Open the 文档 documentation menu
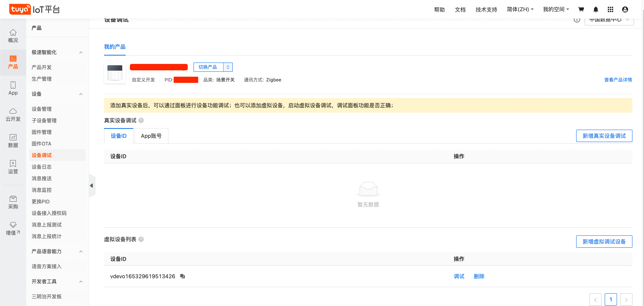644x306 pixels. tap(460, 9)
